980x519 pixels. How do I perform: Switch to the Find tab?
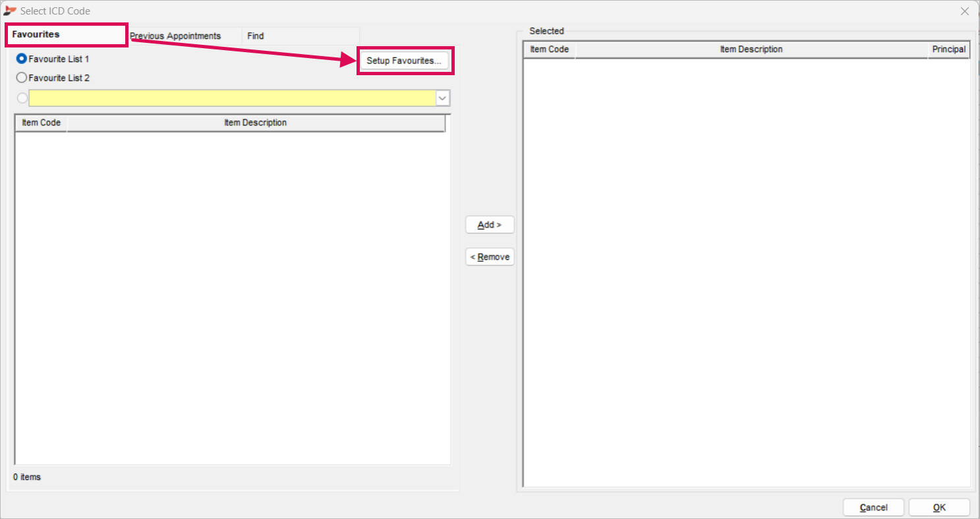tap(301, 36)
